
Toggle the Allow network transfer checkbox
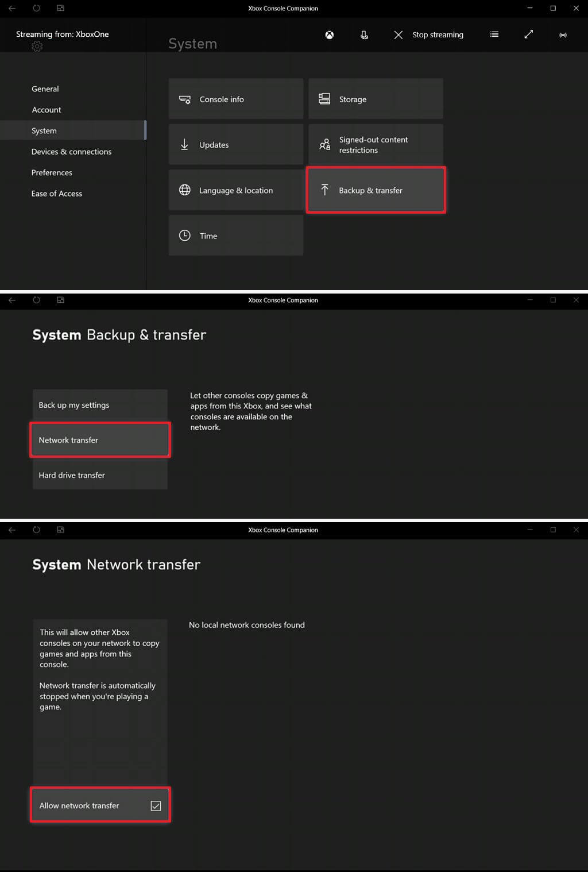(x=156, y=806)
